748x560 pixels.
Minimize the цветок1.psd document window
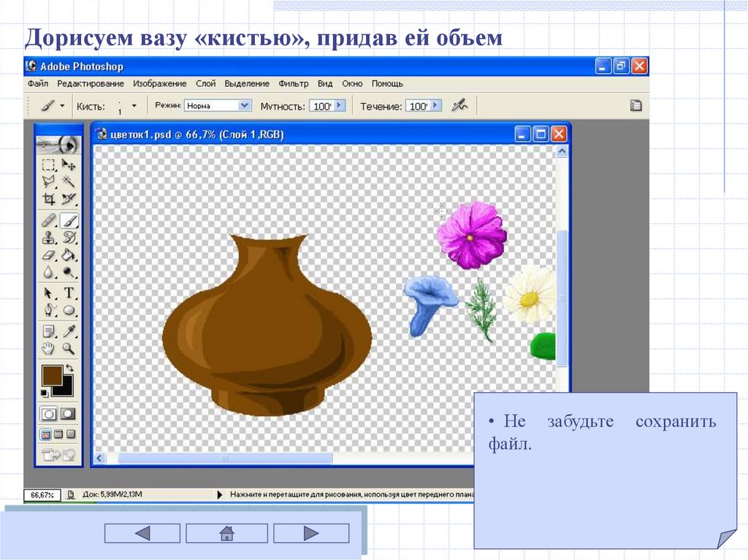click(523, 134)
